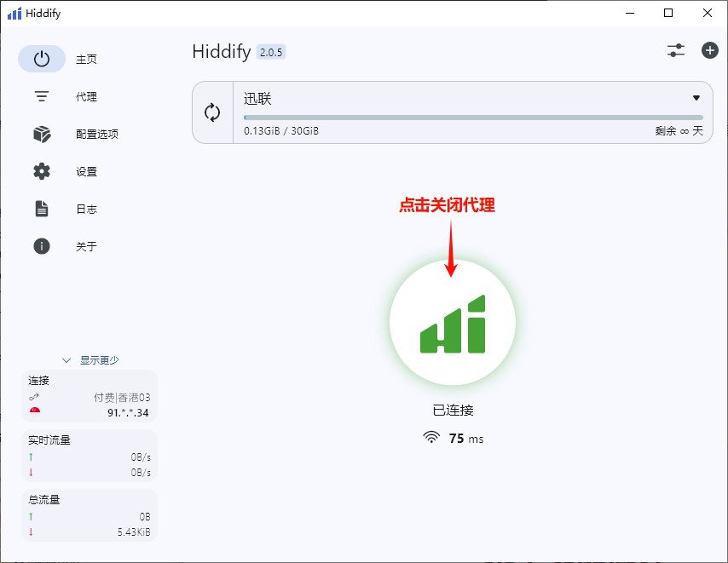Click the 配置选项 box icon
728x563 pixels.
[x=42, y=134]
